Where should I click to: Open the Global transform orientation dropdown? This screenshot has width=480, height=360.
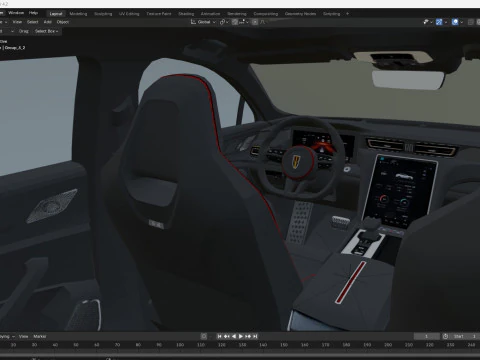pos(203,22)
